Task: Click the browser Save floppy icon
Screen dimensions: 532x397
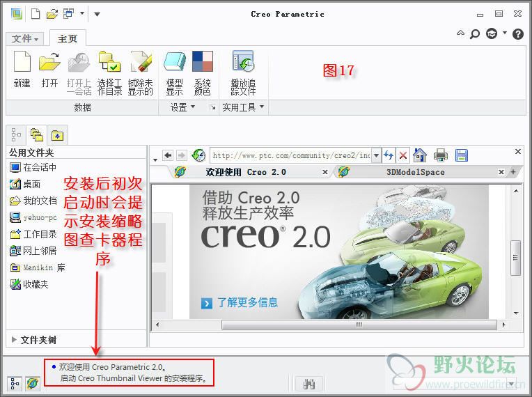Action: [462, 155]
